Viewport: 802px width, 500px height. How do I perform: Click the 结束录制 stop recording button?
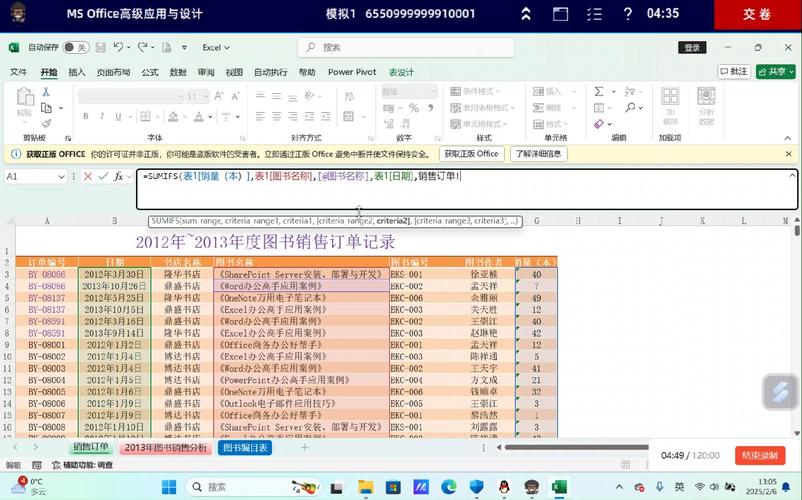point(760,455)
